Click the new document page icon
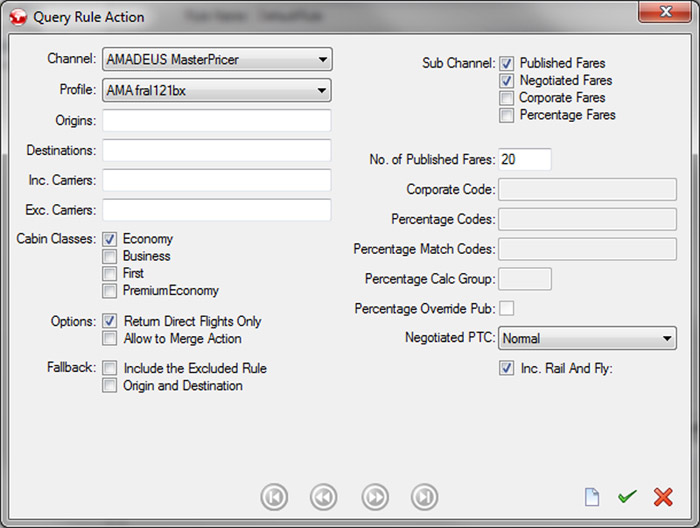The image size is (700, 528). coord(592,497)
